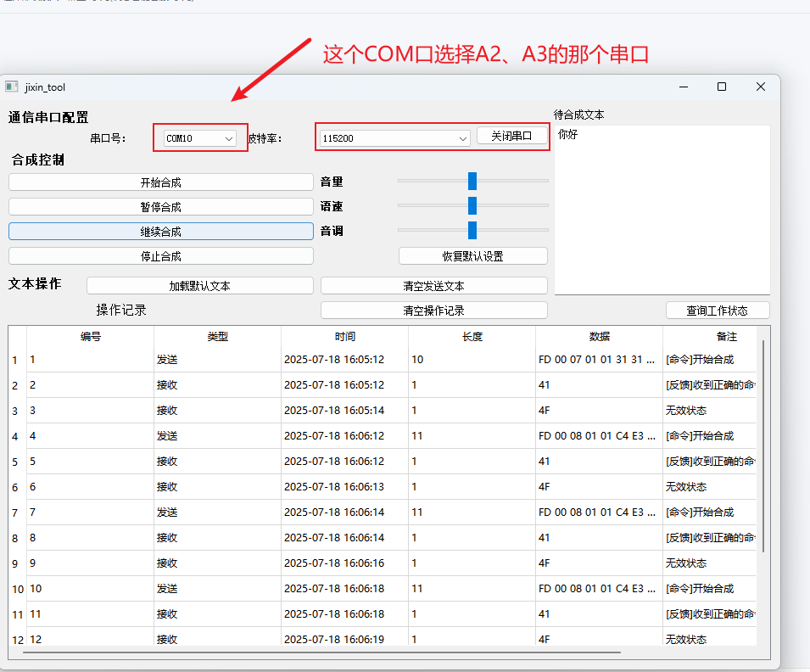Click the 关闭串口 button
810x672 pixels.
(511, 136)
